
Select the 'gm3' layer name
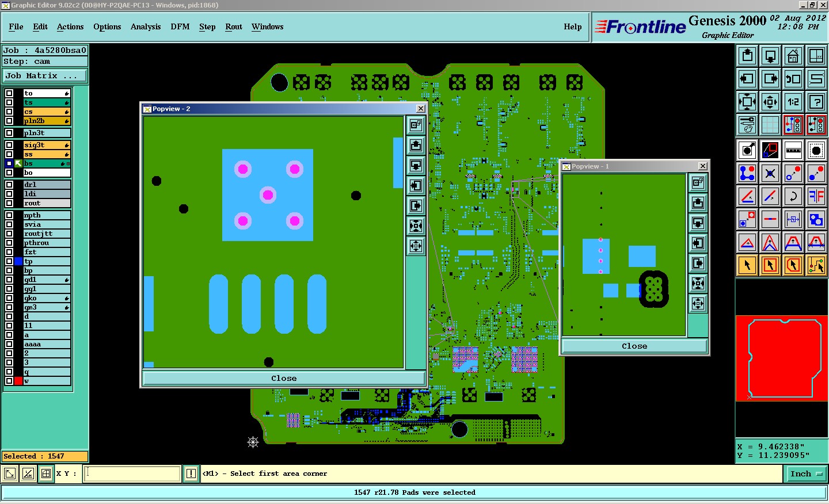click(47, 307)
